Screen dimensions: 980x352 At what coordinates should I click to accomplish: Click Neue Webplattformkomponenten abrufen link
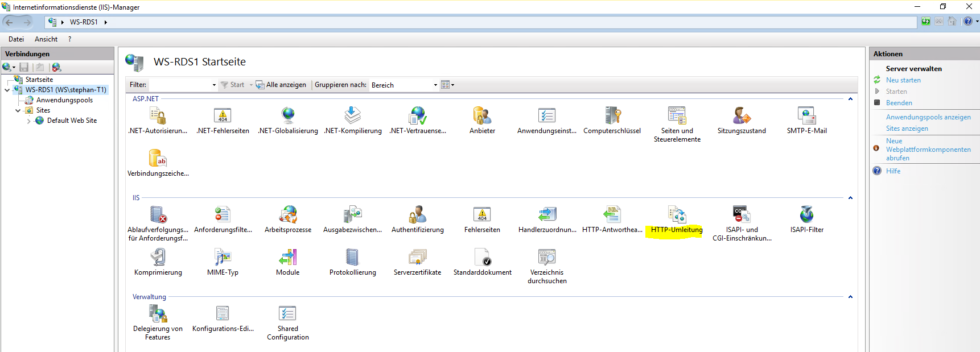tap(928, 150)
